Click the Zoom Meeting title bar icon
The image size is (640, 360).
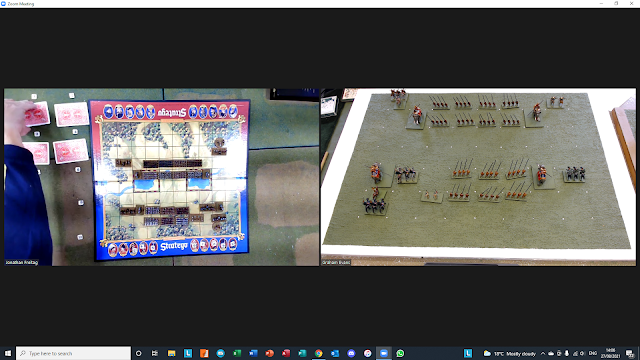point(3,4)
